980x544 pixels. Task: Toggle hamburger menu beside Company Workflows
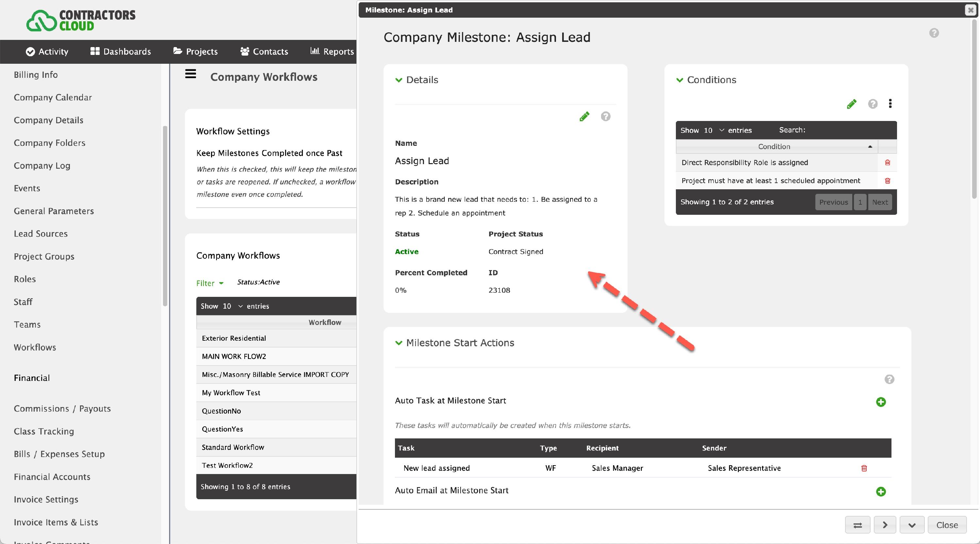point(190,74)
